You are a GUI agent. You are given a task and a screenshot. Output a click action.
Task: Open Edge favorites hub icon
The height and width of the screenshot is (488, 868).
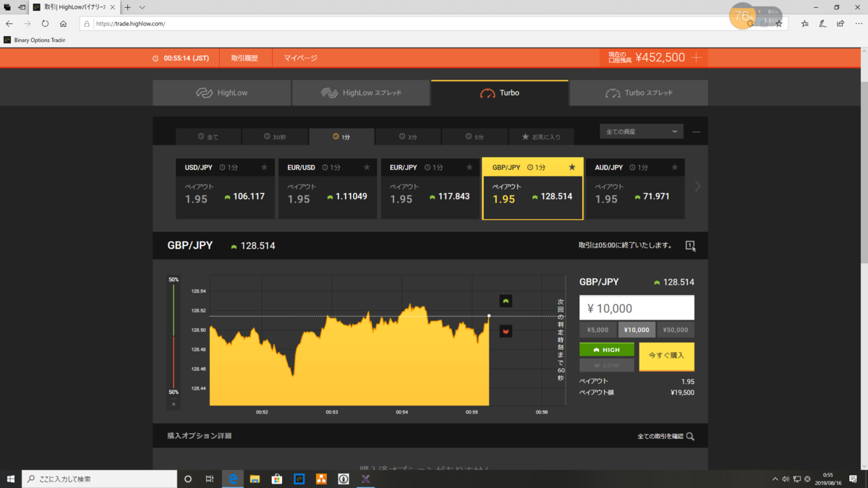coord(804,24)
